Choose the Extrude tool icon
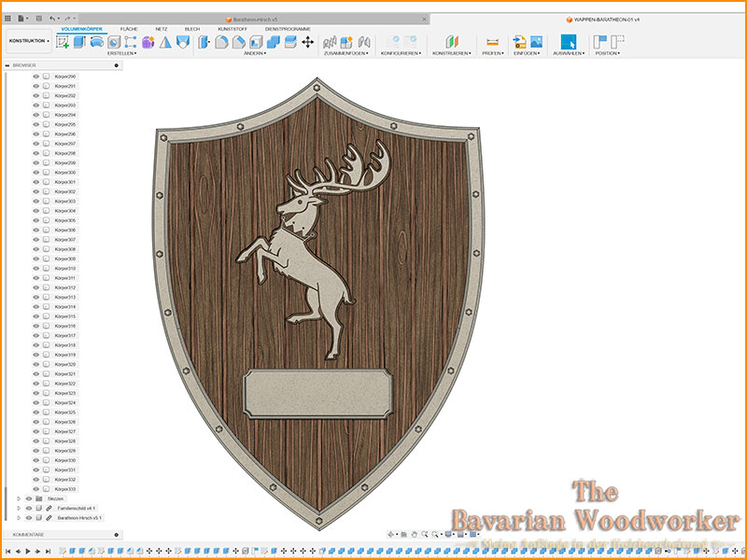Image resolution: width=747 pixels, height=560 pixels. (x=79, y=42)
